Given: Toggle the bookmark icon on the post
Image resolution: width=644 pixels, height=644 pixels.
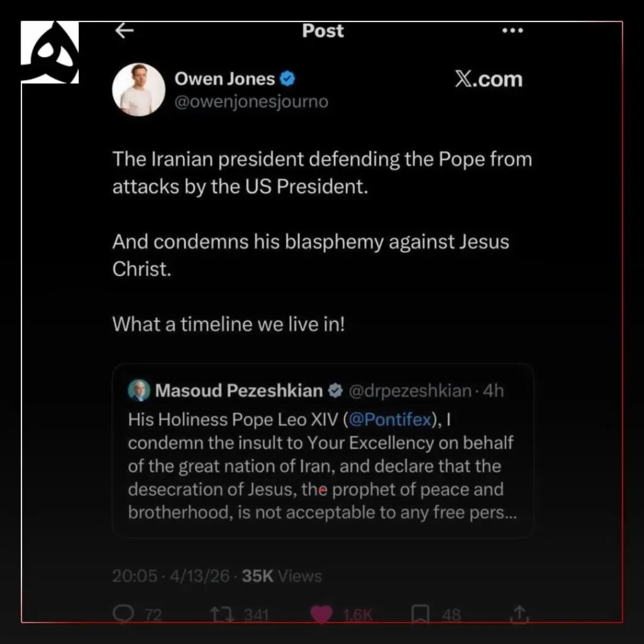Looking at the screenshot, I should tap(420, 614).
